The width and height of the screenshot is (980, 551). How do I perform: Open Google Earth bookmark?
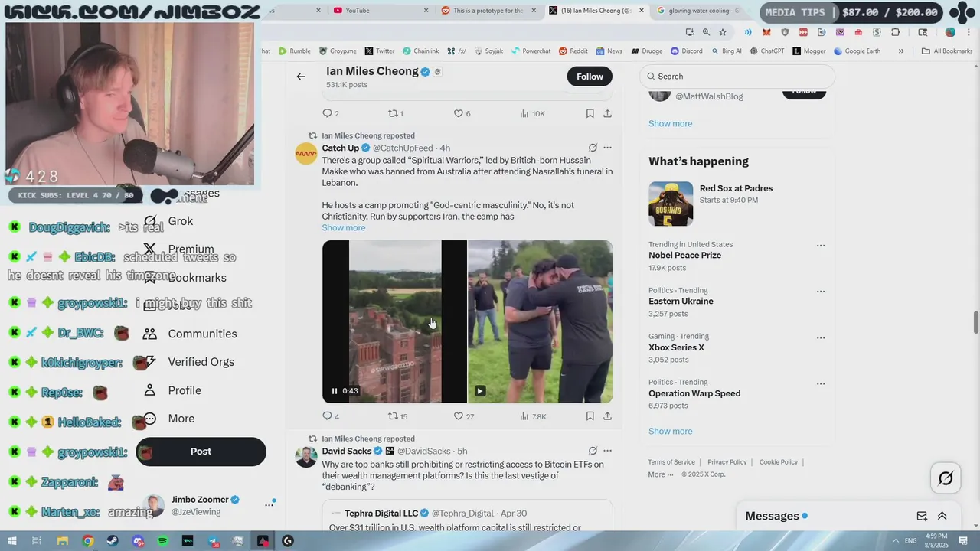pyautogui.click(x=857, y=51)
